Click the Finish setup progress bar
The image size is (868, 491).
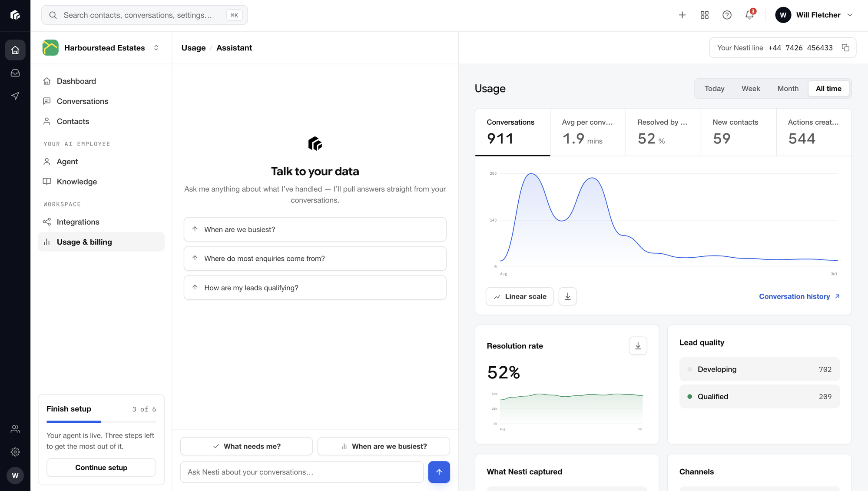[101, 421]
